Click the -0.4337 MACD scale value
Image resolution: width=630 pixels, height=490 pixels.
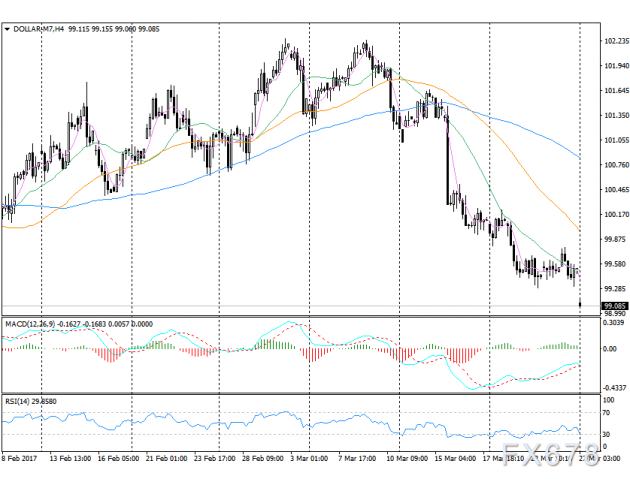point(614,388)
